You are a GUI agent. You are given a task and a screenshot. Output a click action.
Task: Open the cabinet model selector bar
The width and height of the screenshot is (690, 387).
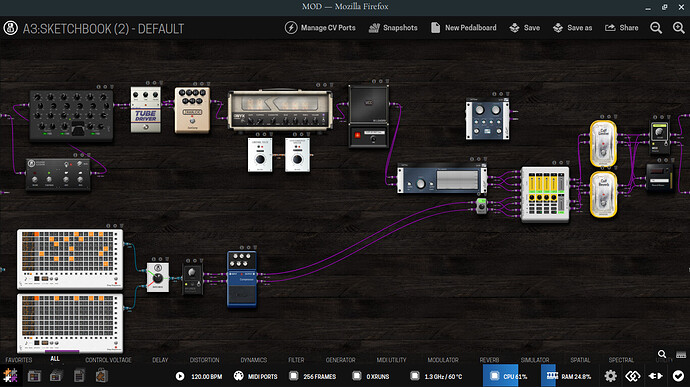click(374, 132)
